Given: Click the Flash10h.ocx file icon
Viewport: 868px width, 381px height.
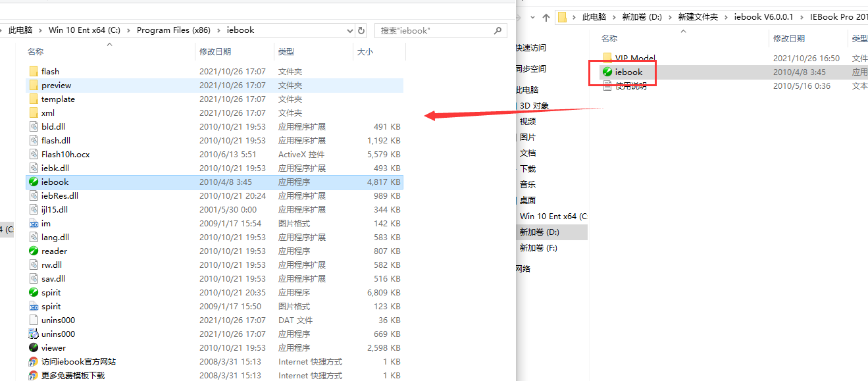Looking at the screenshot, I should pyautogui.click(x=34, y=154).
